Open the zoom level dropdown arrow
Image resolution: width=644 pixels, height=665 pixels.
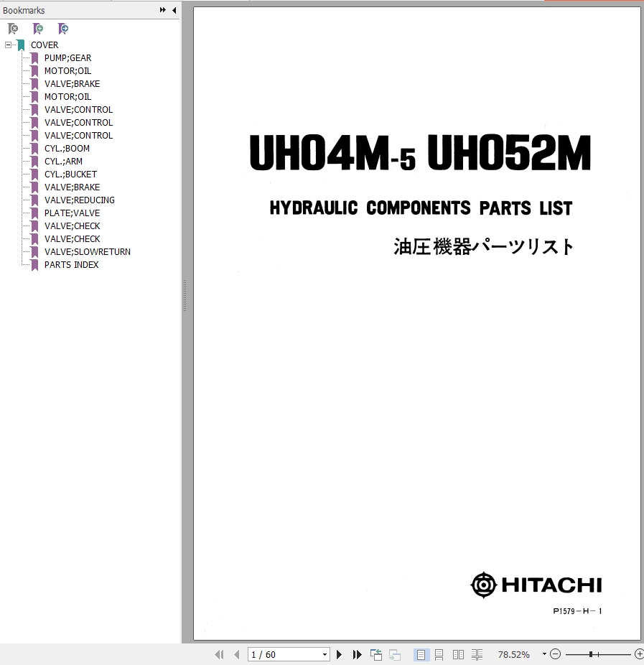(544, 654)
